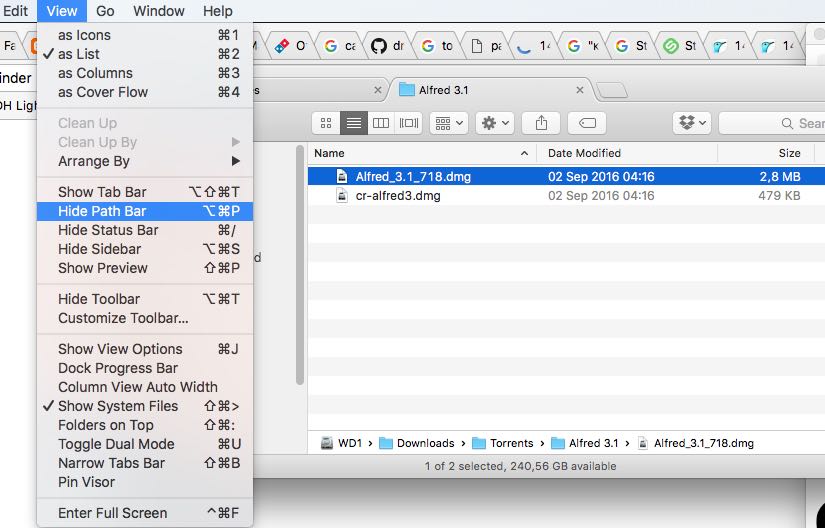825x528 pixels.
Task: Choose Enter Full Screen menu item
Action: click(145, 512)
